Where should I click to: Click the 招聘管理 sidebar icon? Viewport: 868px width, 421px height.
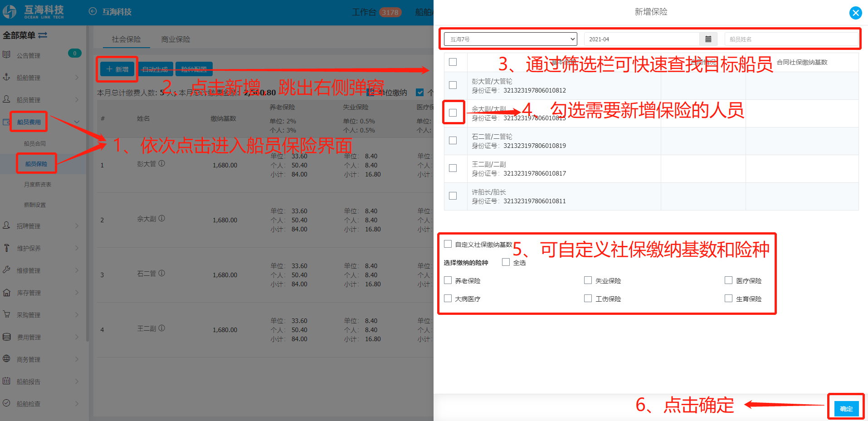coord(6,225)
